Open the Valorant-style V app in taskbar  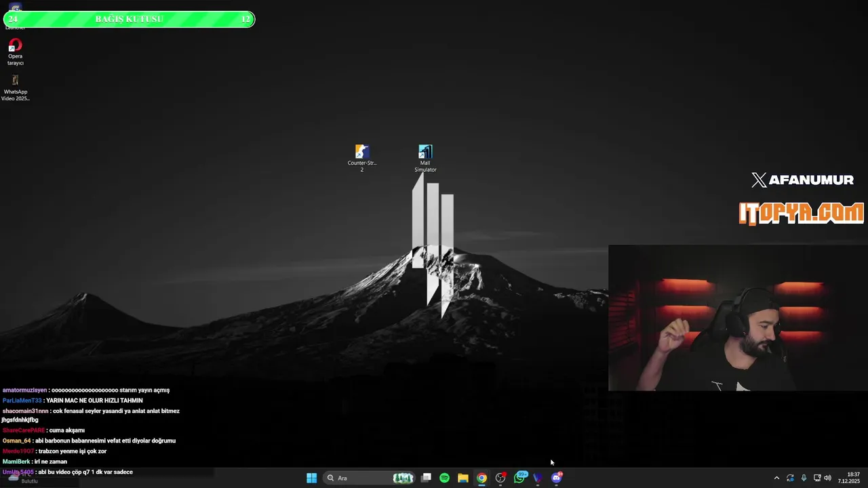pos(538,478)
